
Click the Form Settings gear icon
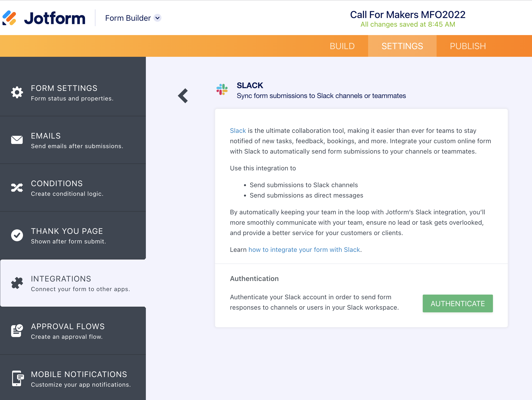pos(17,93)
